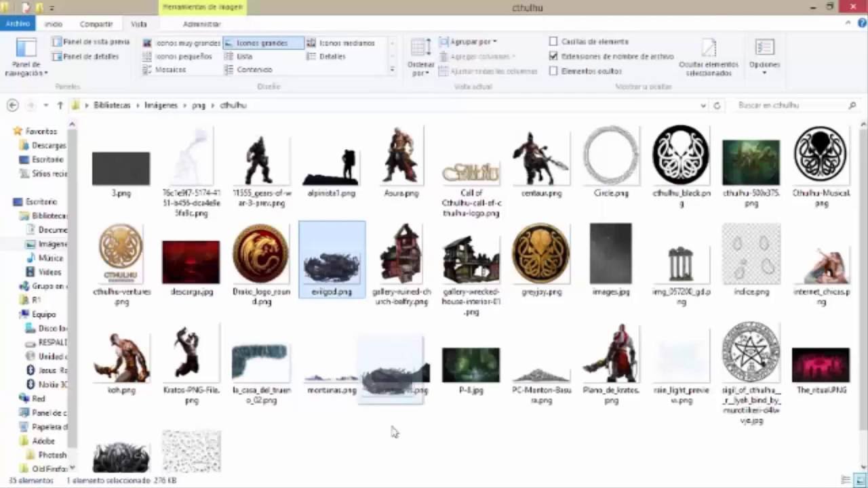Open Ordenar por menu

(x=420, y=58)
